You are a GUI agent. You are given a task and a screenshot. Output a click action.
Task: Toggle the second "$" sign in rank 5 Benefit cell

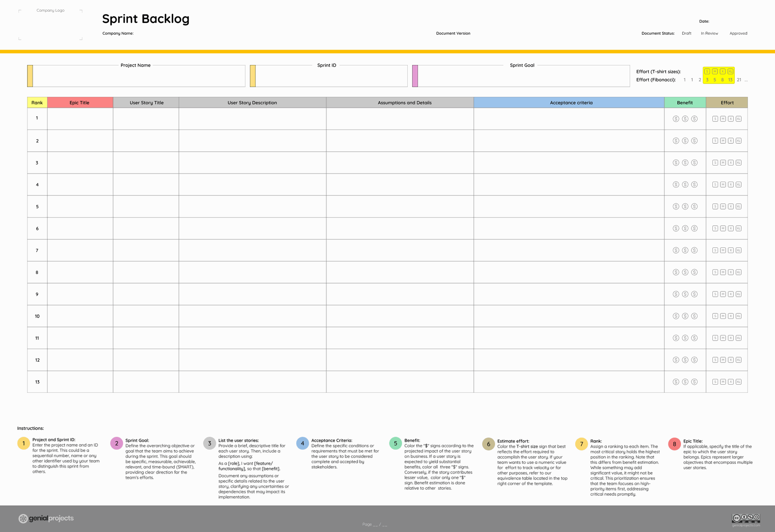click(685, 206)
